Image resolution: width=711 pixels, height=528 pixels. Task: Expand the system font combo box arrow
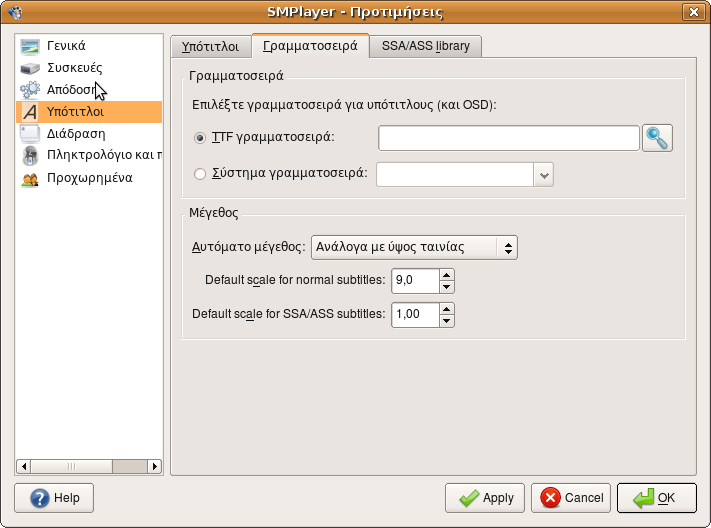point(544,175)
